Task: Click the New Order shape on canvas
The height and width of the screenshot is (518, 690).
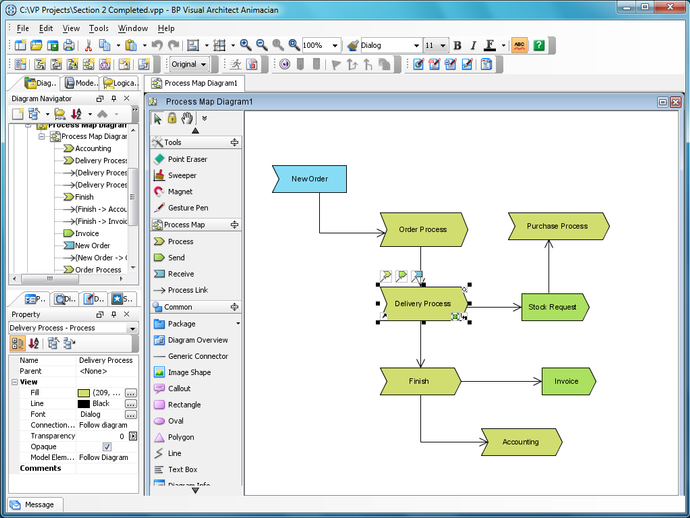Action: (x=309, y=179)
